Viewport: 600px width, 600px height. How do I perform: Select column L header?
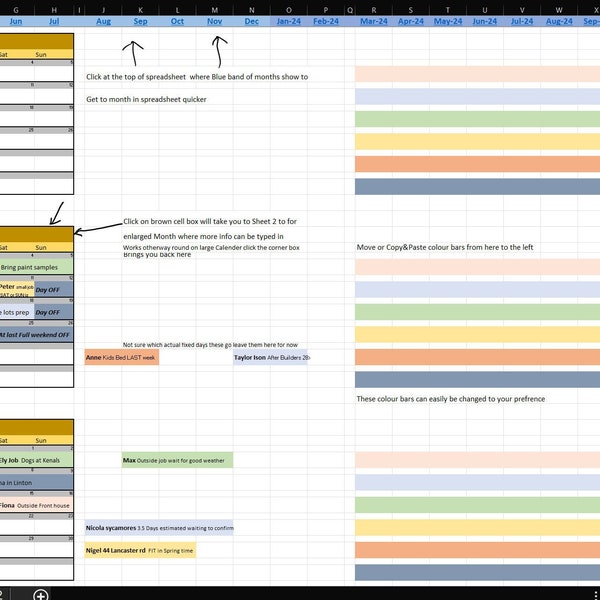(x=177, y=10)
